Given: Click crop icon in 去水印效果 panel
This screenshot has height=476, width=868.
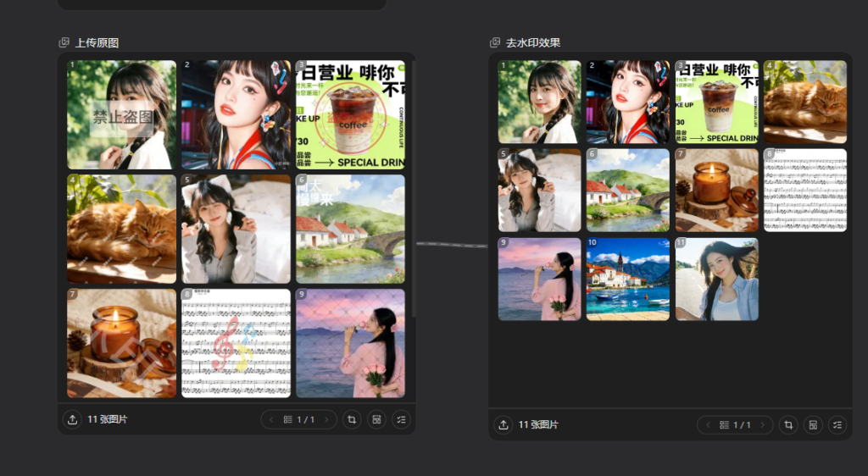Looking at the screenshot, I should pyautogui.click(x=788, y=425).
